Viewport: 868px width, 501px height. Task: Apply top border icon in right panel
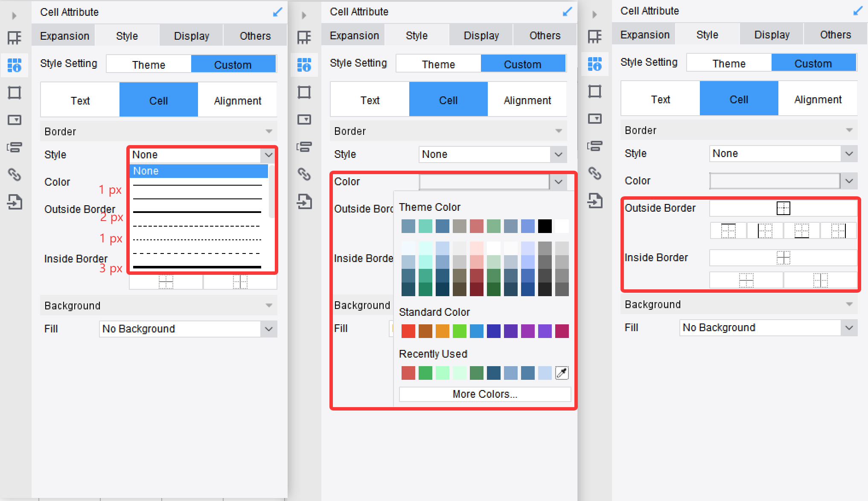(x=728, y=231)
